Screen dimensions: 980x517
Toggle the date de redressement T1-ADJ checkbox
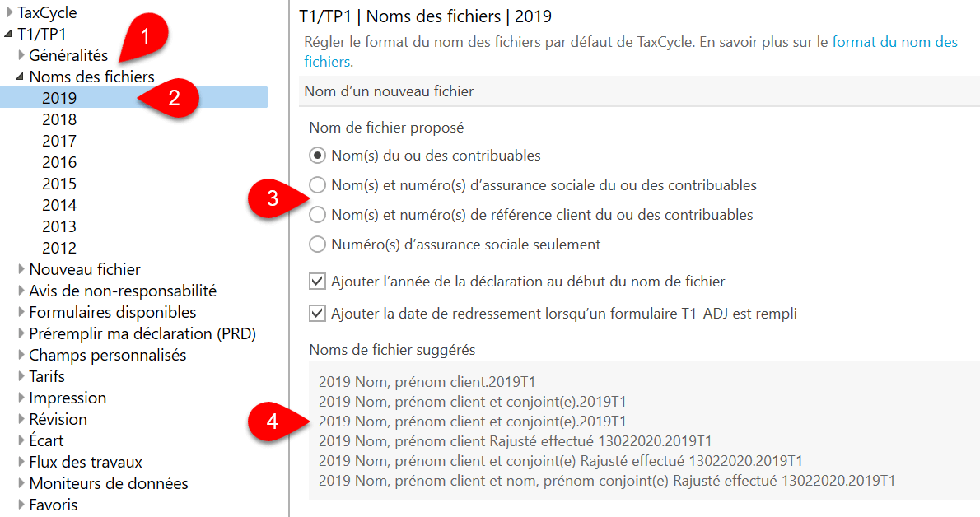pyautogui.click(x=318, y=313)
